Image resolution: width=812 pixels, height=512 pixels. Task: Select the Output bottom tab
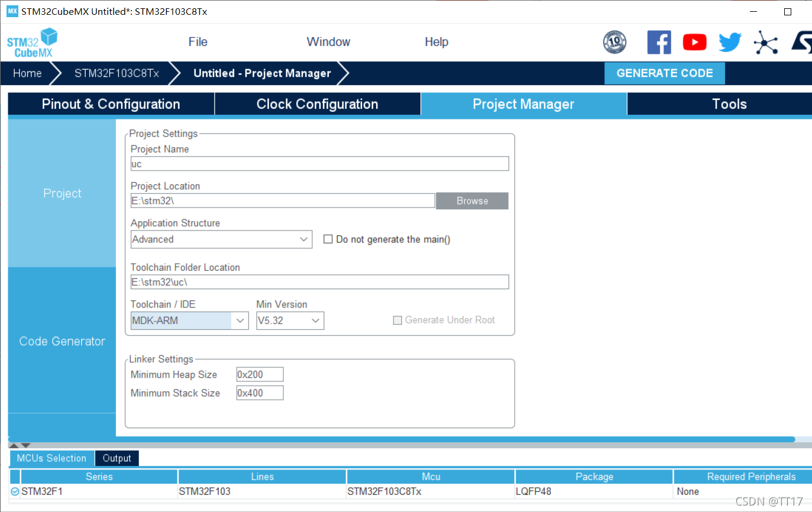click(117, 458)
